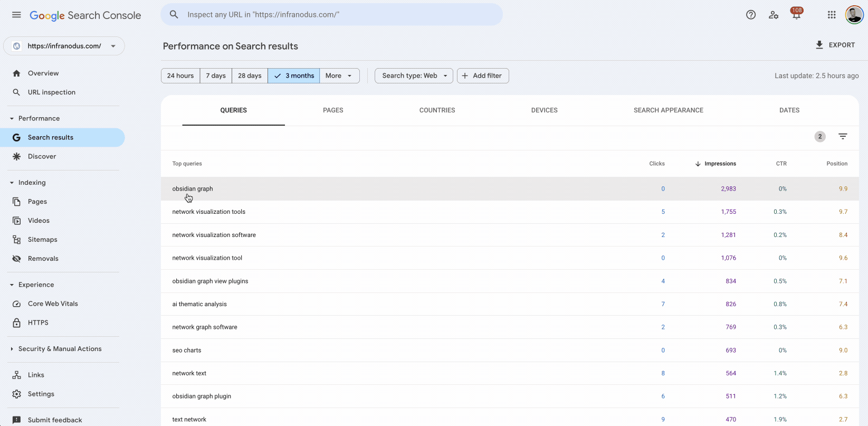This screenshot has height=426, width=868.
Task: Open the network text query row
Action: pos(510,373)
